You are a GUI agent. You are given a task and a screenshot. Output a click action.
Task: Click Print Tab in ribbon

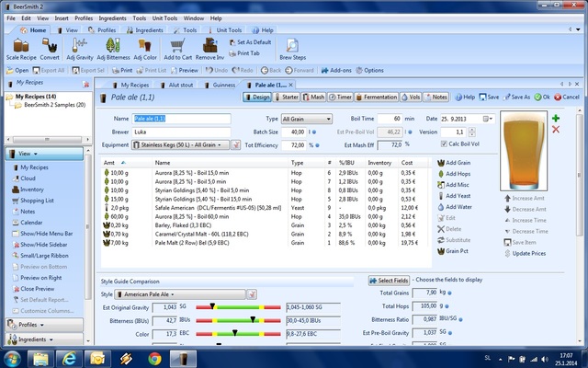(244, 53)
